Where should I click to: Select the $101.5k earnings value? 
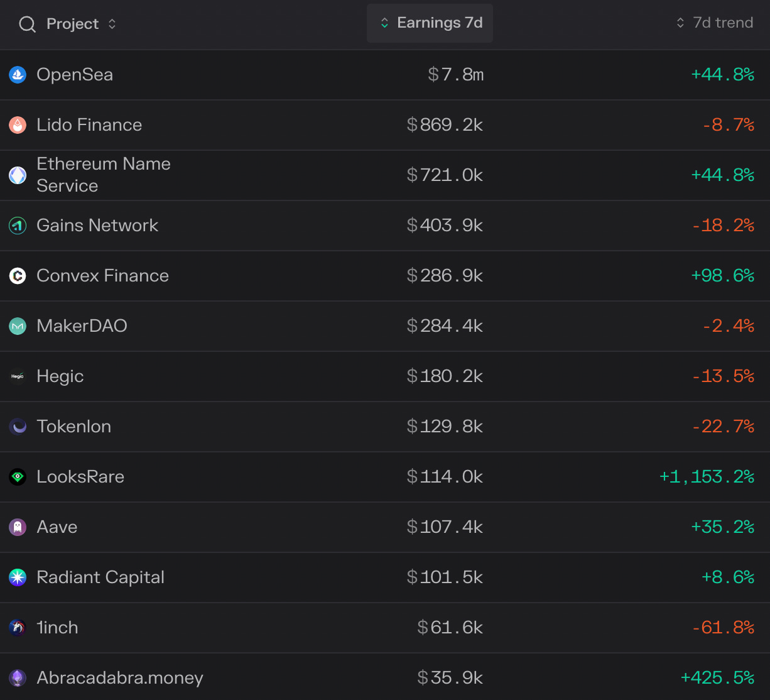coord(445,577)
